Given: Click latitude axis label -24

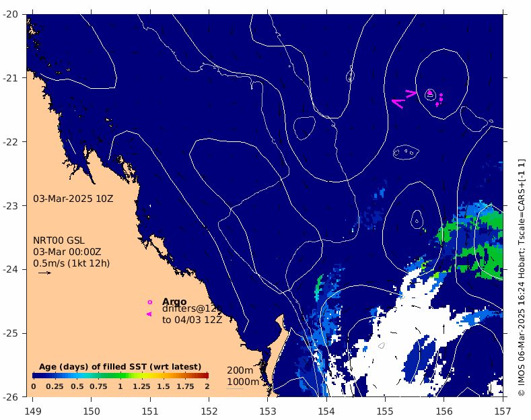Looking at the screenshot, I should point(10,269).
